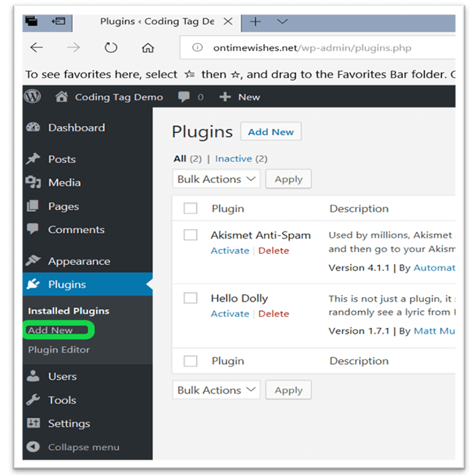Check the Akismet Anti-Spam checkbox
Viewport: 476px width, 475px height.
(x=190, y=235)
